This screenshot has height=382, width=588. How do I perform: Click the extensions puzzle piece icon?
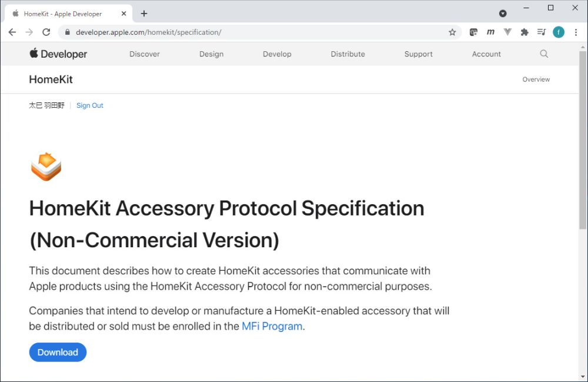point(524,32)
